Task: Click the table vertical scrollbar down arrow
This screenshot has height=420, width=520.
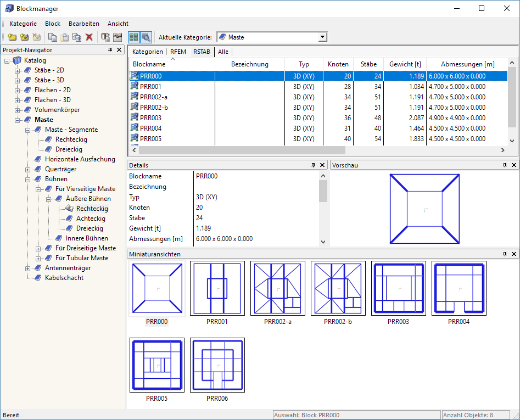Action: click(x=512, y=141)
